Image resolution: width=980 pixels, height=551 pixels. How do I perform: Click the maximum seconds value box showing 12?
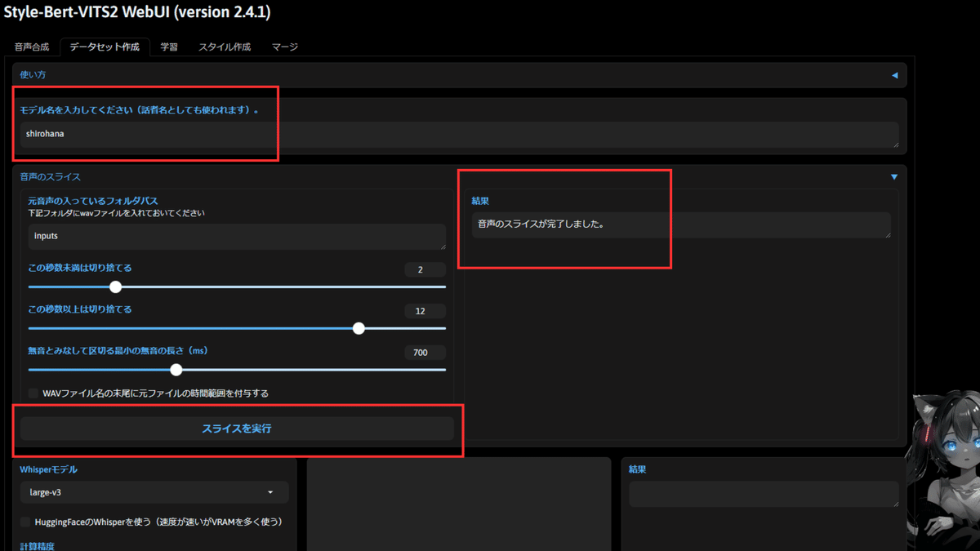click(425, 311)
